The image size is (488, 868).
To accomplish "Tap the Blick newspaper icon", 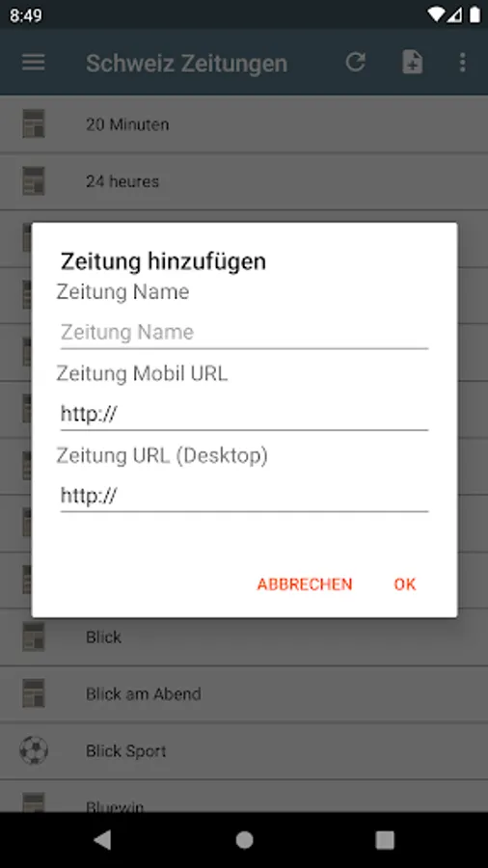I will click(33, 637).
